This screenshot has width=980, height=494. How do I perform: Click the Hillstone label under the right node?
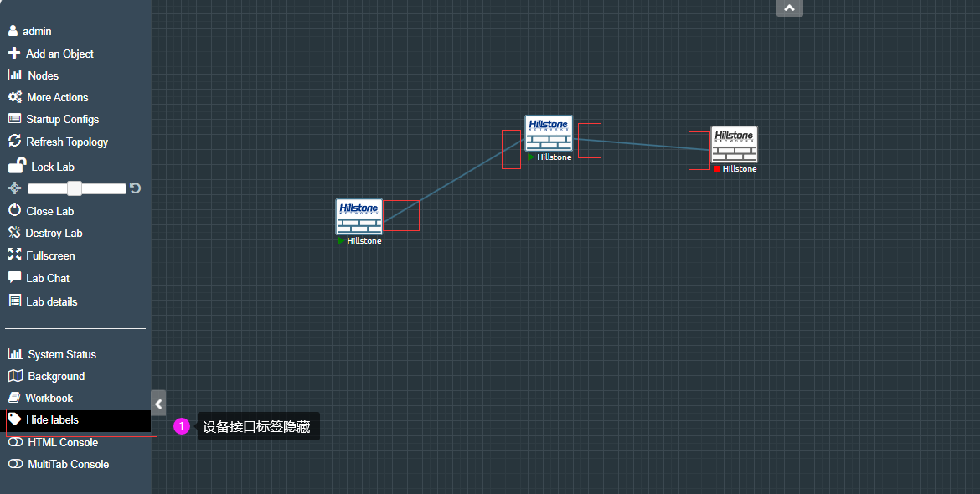pos(740,168)
